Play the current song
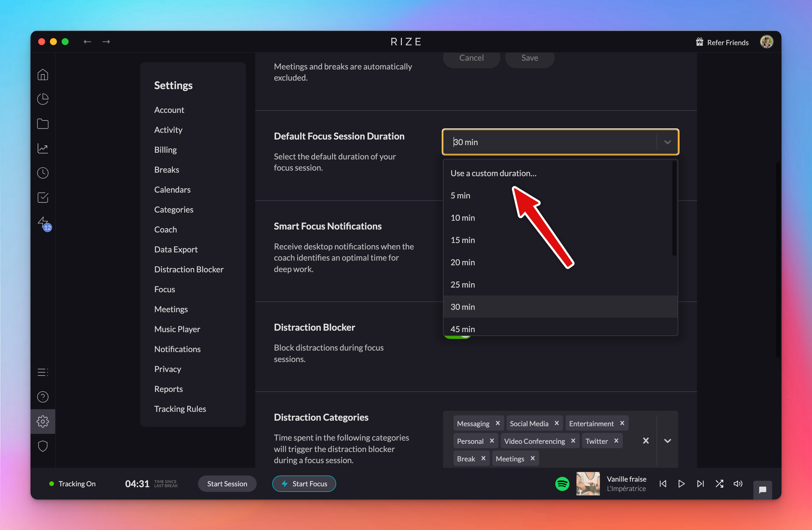Viewport: 812px width, 530px height. [681, 484]
